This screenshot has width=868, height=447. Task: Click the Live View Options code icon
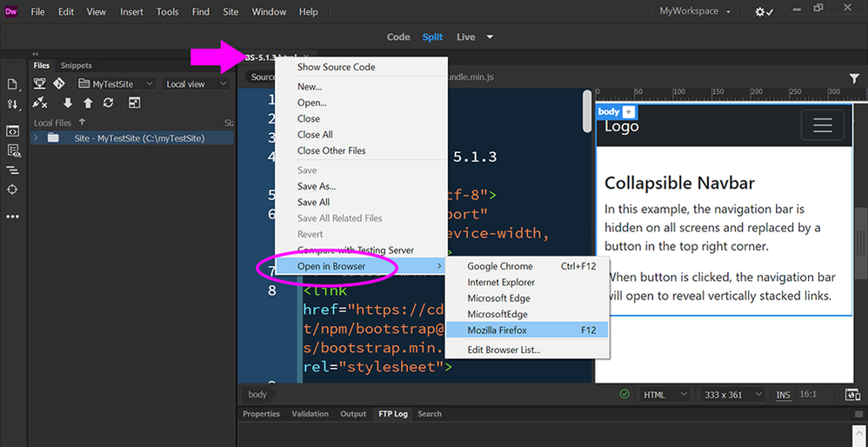pyautogui.click(x=12, y=130)
